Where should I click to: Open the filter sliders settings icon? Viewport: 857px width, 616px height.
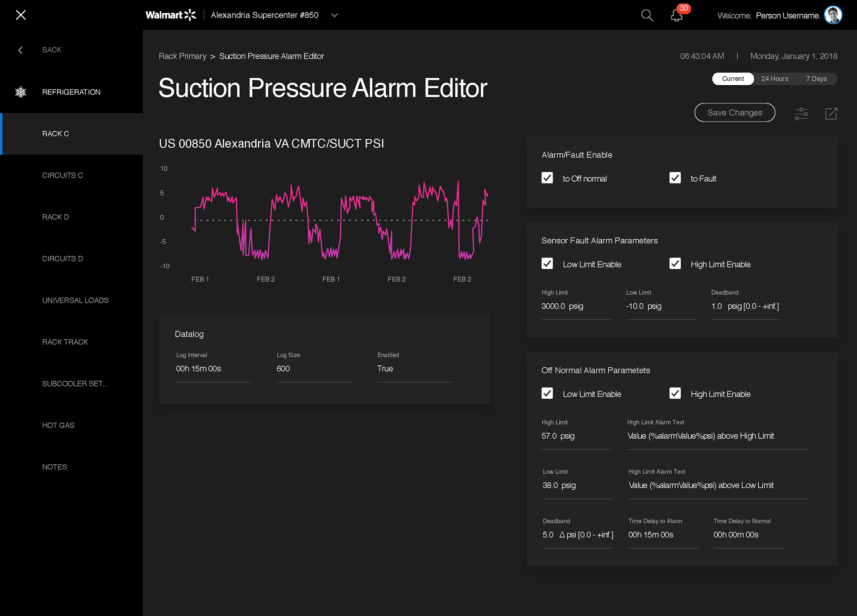pyautogui.click(x=801, y=113)
